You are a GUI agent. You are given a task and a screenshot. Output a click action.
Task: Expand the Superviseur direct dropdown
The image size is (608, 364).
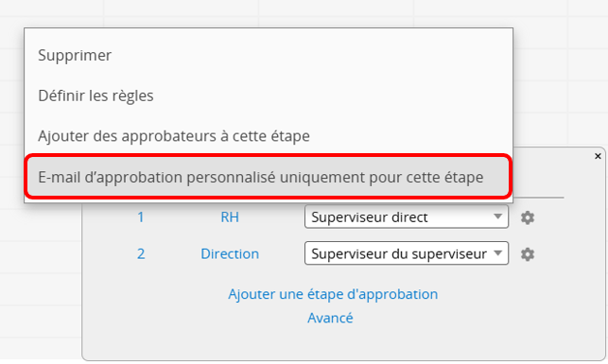point(407,217)
